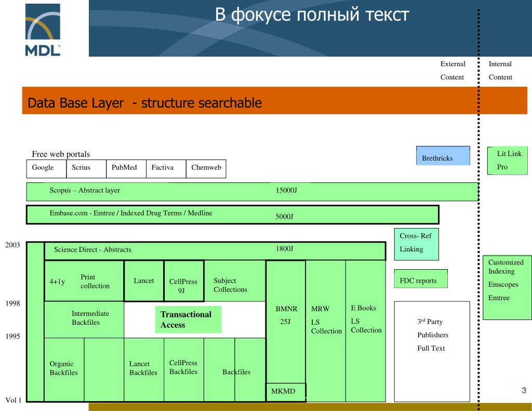Click the plain 'Backfiles' label
This screenshot has width=532, height=411.
click(236, 372)
